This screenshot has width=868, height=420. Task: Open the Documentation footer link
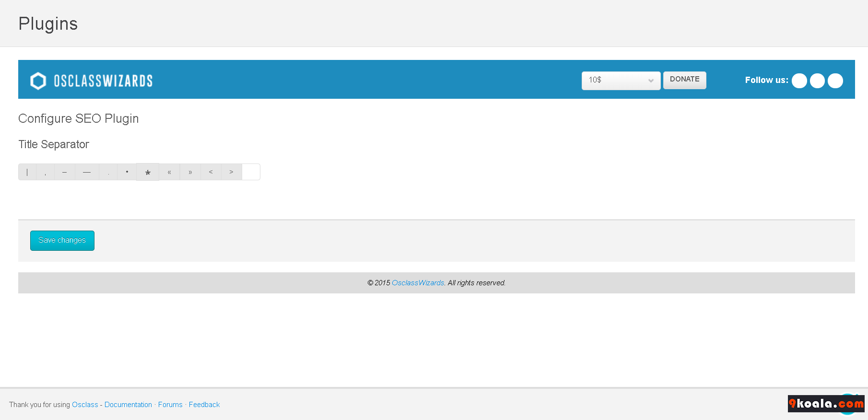click(128, 405)
